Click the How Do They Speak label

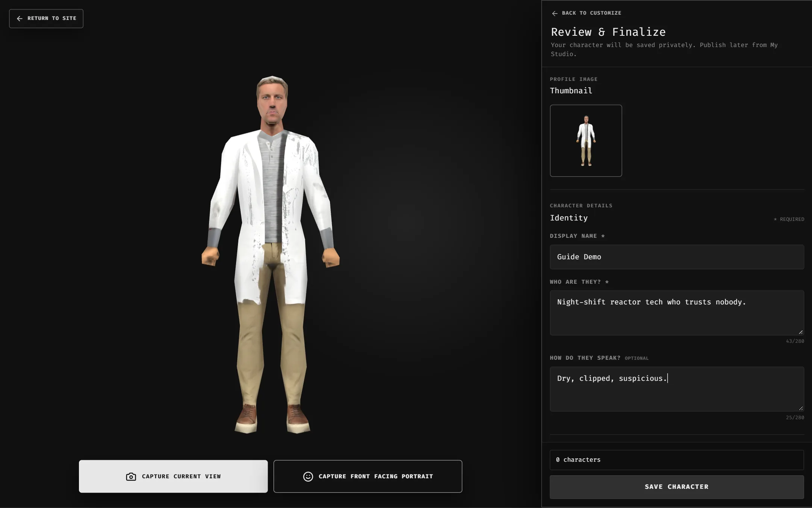[585, 358]
